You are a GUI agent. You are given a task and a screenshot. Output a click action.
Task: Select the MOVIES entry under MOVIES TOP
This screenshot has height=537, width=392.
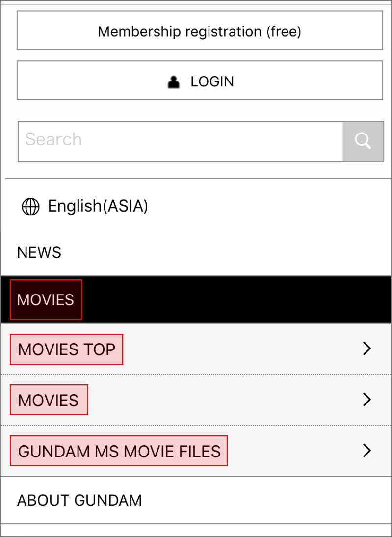point(49,400)
